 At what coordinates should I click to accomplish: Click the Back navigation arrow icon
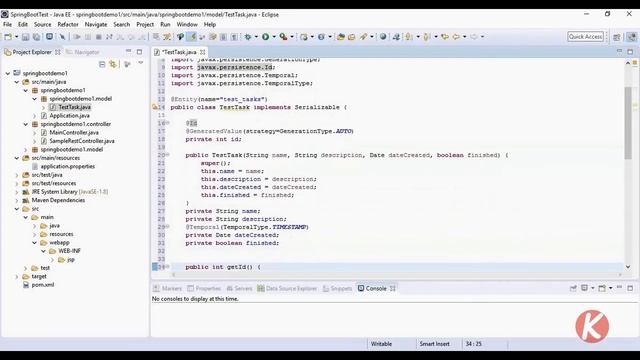456,37
